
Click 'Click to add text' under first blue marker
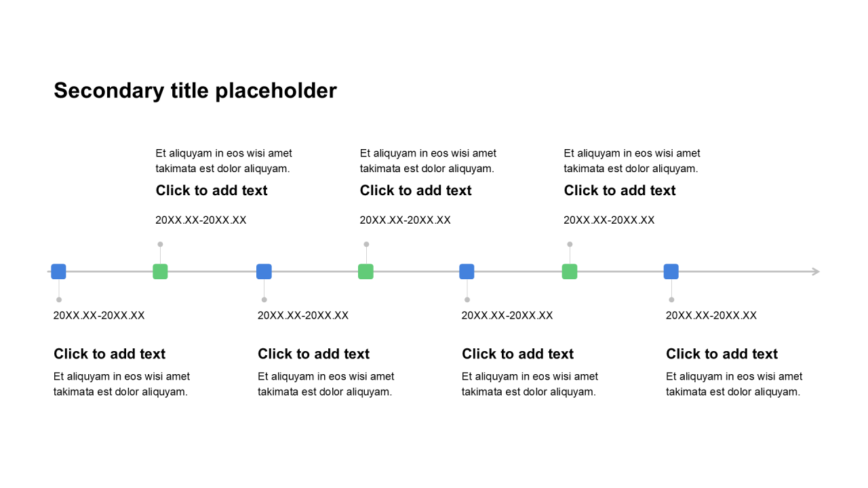(110, 354)
